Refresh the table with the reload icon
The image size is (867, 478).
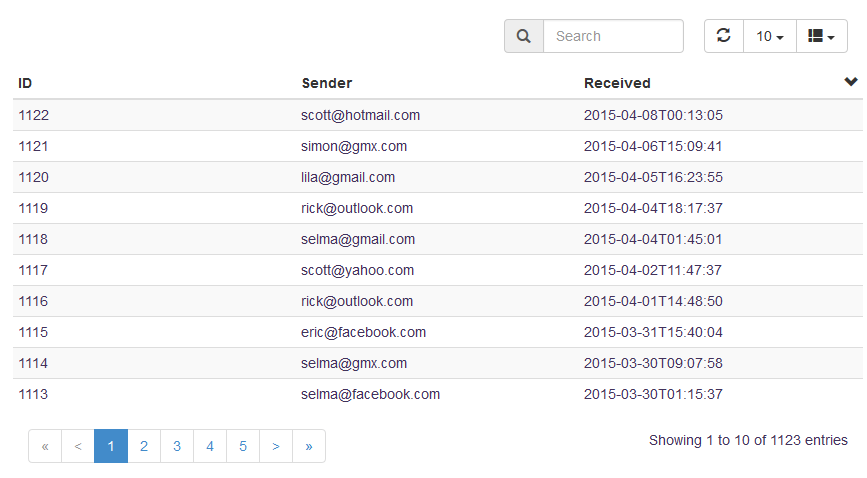724,36
